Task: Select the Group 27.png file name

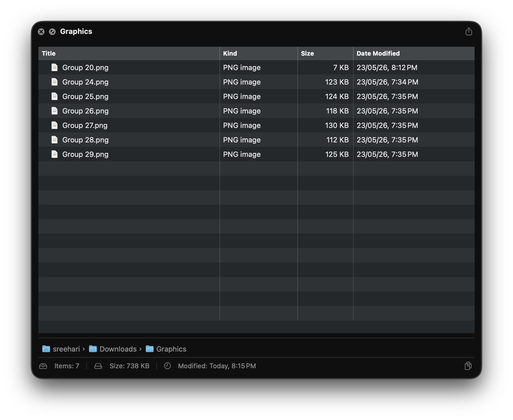Action: pyautogui.click(x=85, y=125)
